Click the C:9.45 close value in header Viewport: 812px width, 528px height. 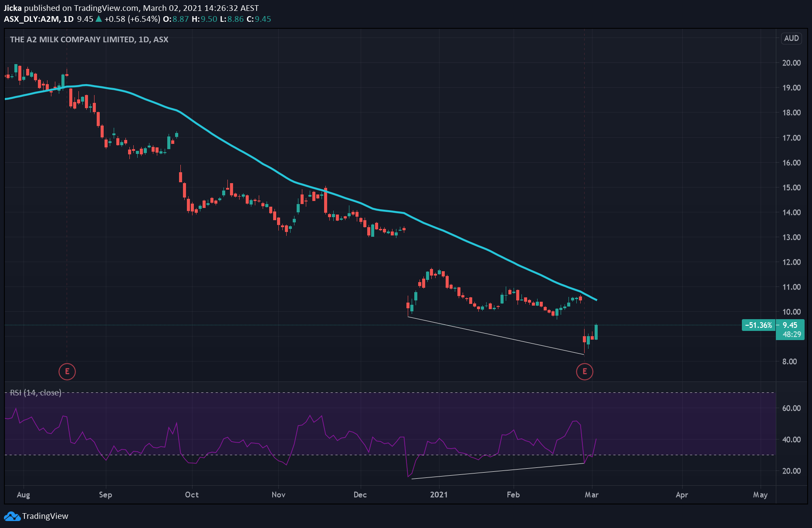coord(259,19)
